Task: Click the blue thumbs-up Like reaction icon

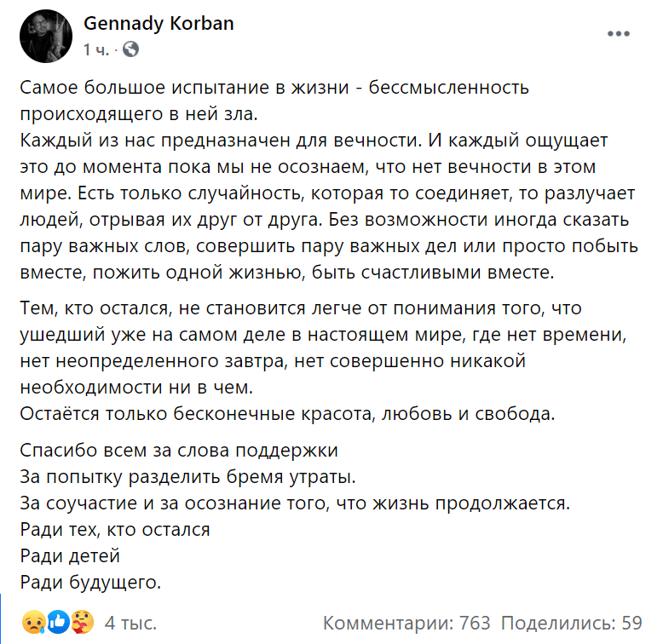Action: [58, 622]
